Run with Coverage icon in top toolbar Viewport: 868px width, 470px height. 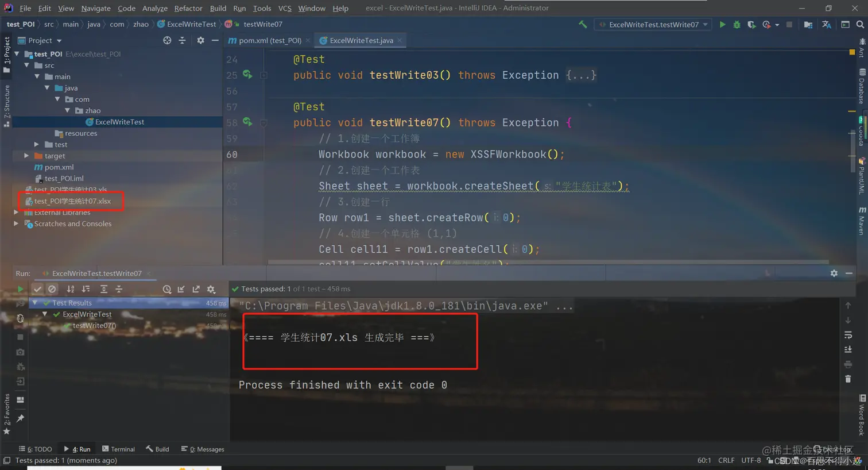751,25
